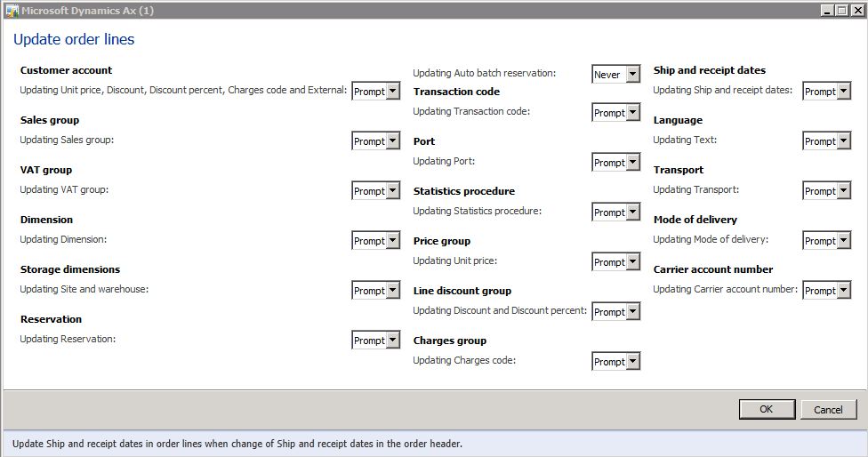The image size is (868, 457).
Task: Click the 'Sales group' heading
Action: 50,120
